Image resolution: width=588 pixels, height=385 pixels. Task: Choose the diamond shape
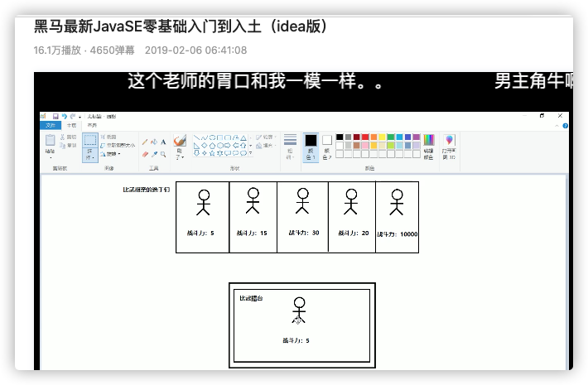(x=204, y=146)
